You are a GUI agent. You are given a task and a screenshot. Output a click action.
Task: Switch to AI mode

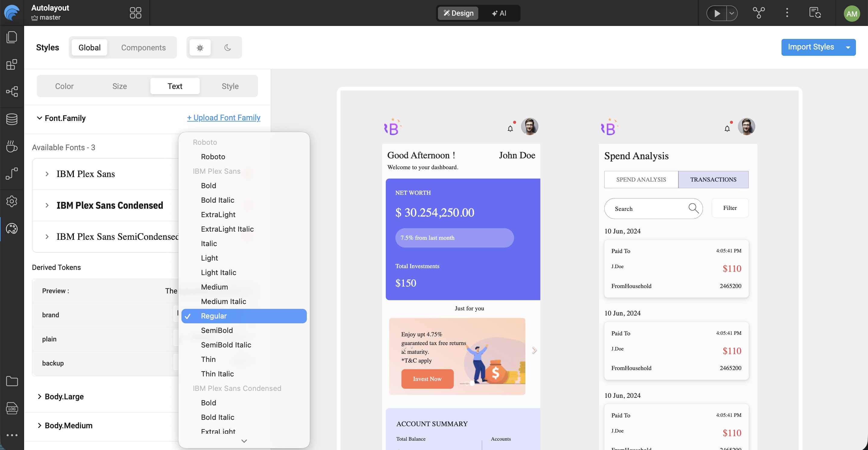click(x=499, y=13)
